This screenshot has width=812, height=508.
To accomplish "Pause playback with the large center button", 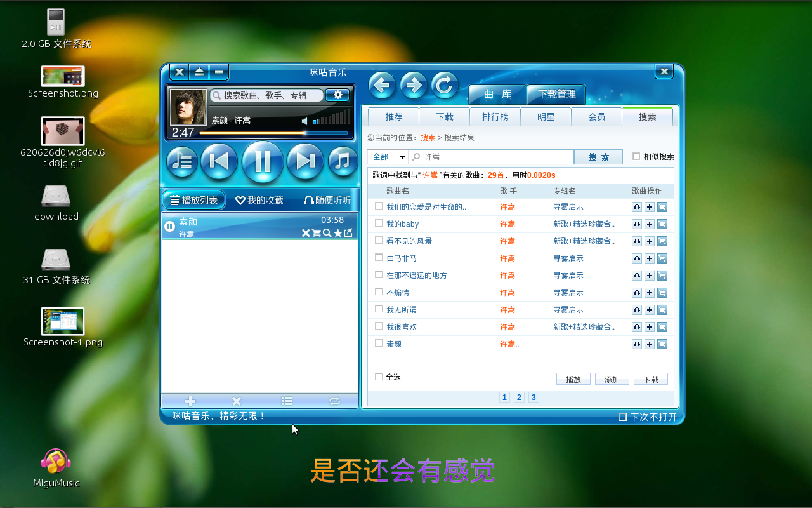I will [263, 161].
